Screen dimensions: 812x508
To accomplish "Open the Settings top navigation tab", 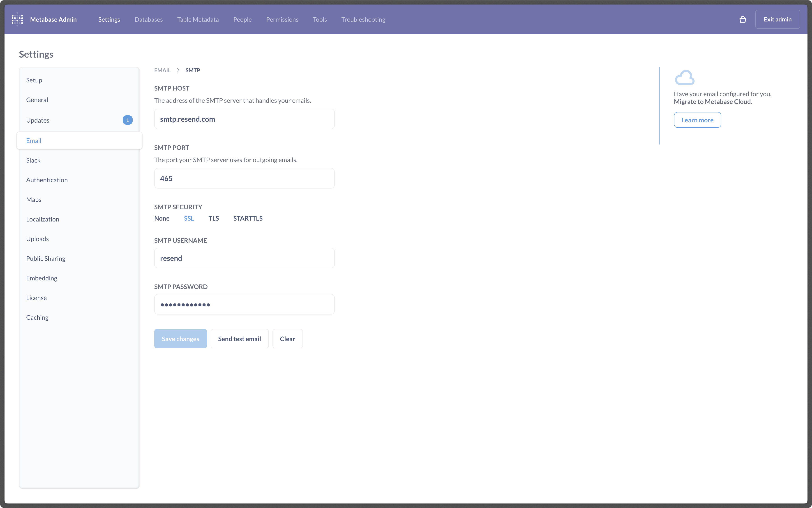I will (x=109, y=19).
